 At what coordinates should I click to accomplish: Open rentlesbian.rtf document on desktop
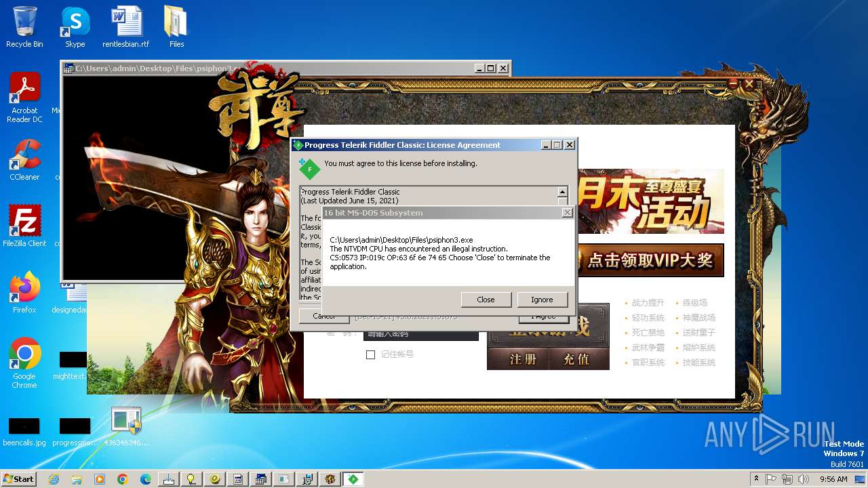coord(126,27)
